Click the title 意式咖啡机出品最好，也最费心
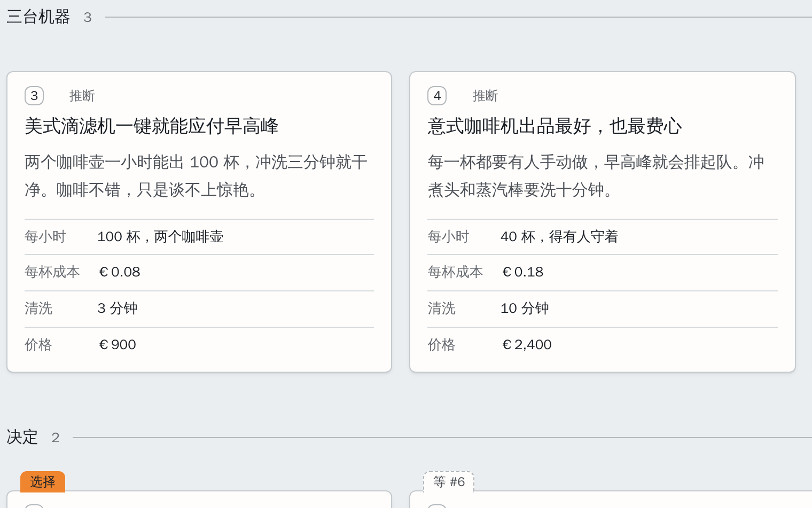The image size is (812, 508). point(555,126)
